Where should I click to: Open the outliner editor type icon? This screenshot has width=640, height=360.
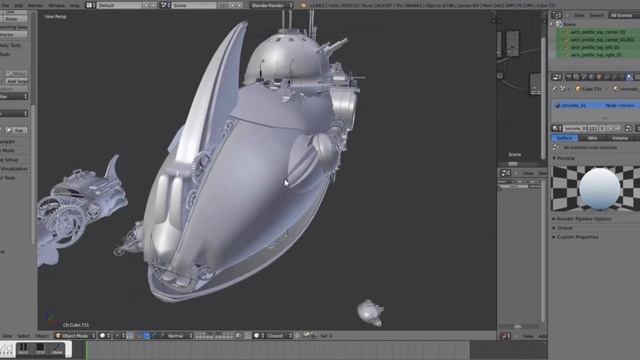coord(556,15)
